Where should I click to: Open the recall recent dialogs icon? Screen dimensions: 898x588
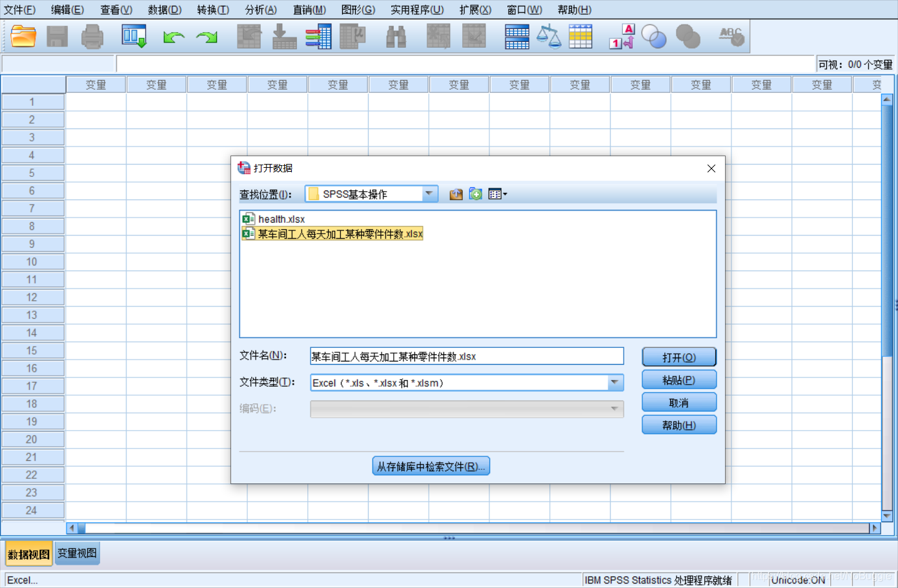click(134, 36)
